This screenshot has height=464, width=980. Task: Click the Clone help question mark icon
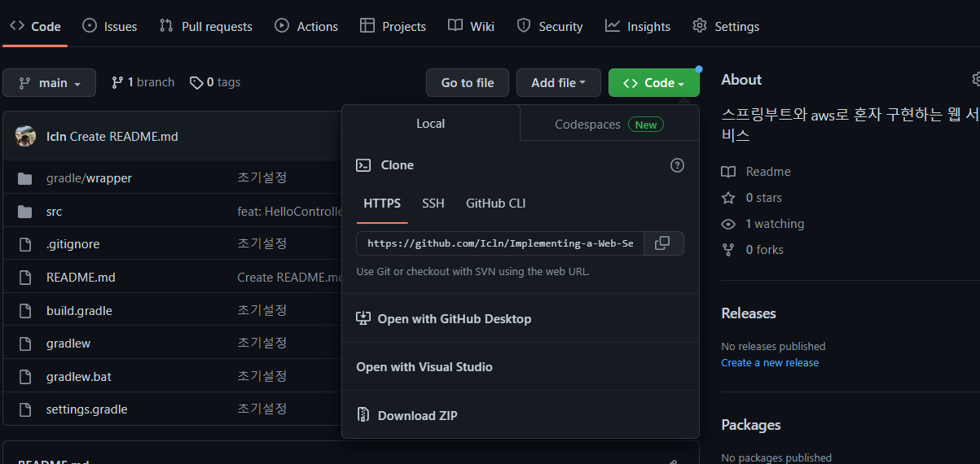pyautogui.click(x=677, y=165)
